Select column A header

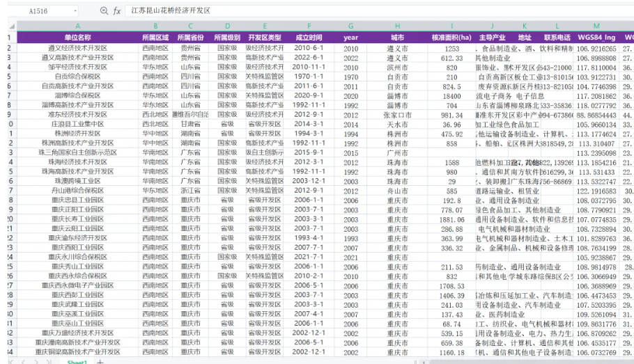(x=77, y=26)
